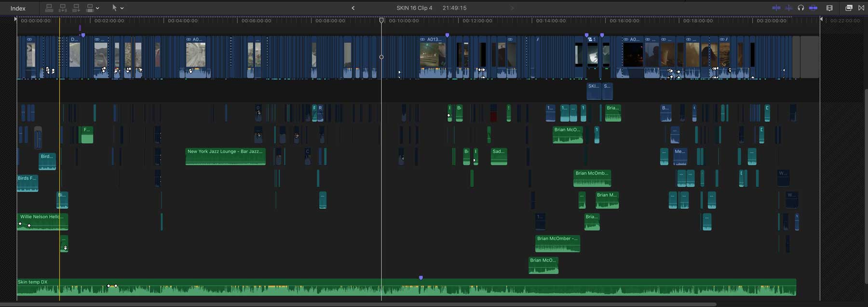Image resolution: width=868 pixels, height=307 pixels.
Task: Go forward in timeline history
Action: click(x=512, y=8)
